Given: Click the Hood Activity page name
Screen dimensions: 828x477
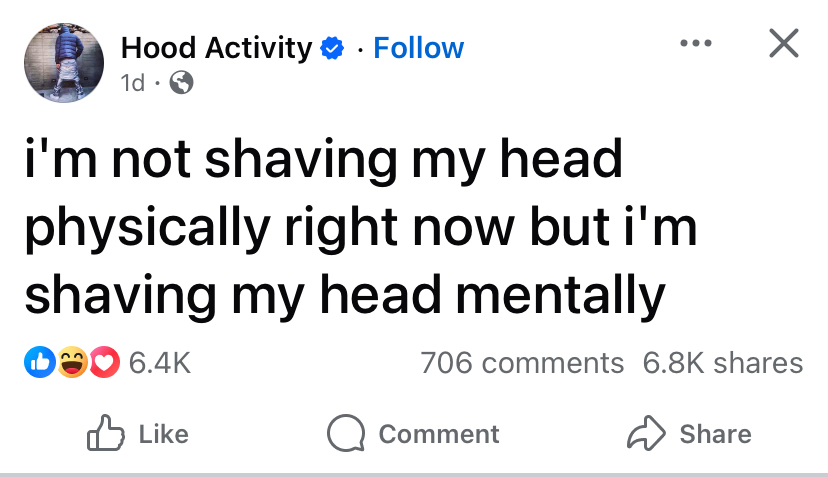Looking at the screenshot, I should [216, 47].
